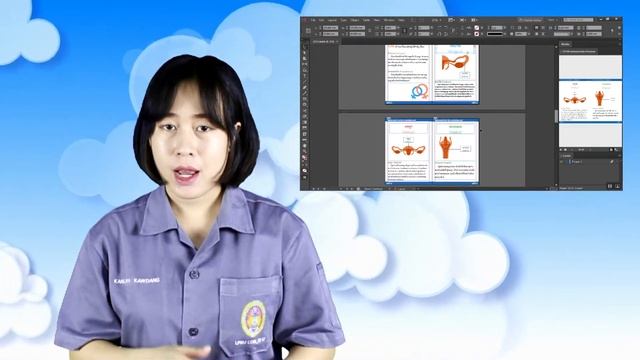Viewport: 640px width, 360px height.
Task: Click the document vertical scrollbar thumb
Action: 556,116
